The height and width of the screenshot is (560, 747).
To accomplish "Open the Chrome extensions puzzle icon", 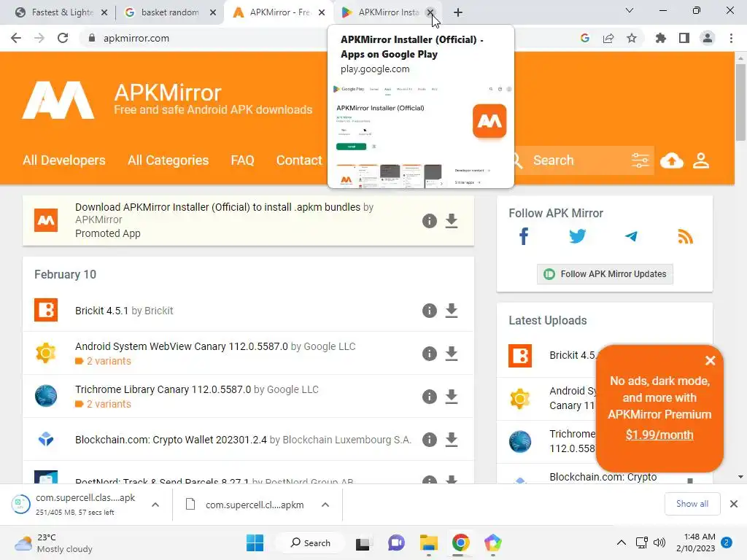I will click(661, 38).
